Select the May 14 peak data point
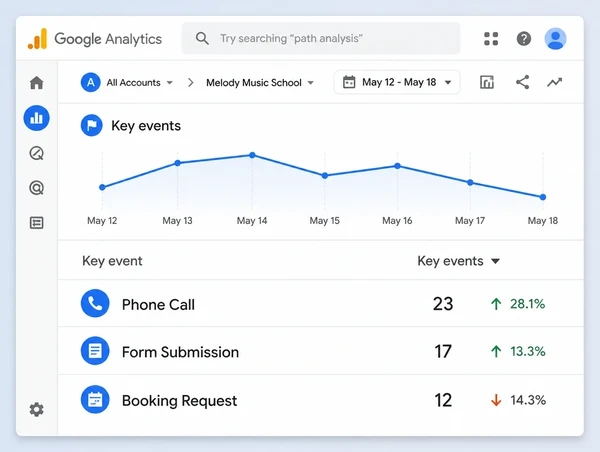600x452 pixels. coord(252,155)
